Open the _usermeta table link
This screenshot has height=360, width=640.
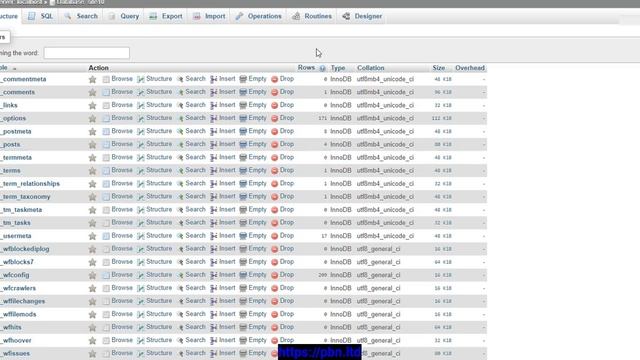point(16,236)
